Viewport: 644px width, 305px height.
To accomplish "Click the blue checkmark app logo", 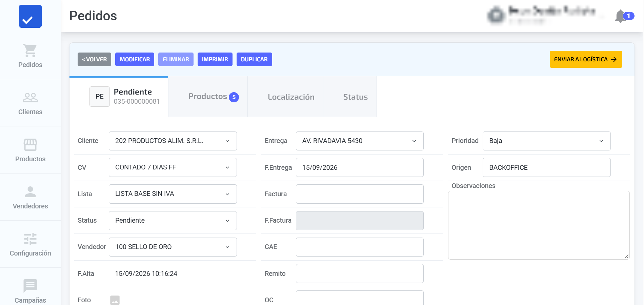I will [x=30, y=16].
